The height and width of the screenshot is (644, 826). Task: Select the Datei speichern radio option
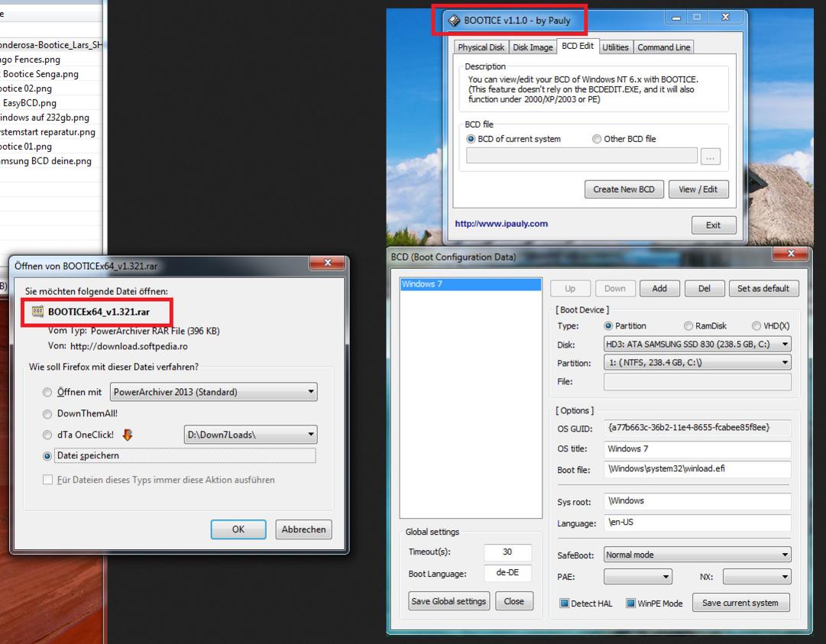47,456
